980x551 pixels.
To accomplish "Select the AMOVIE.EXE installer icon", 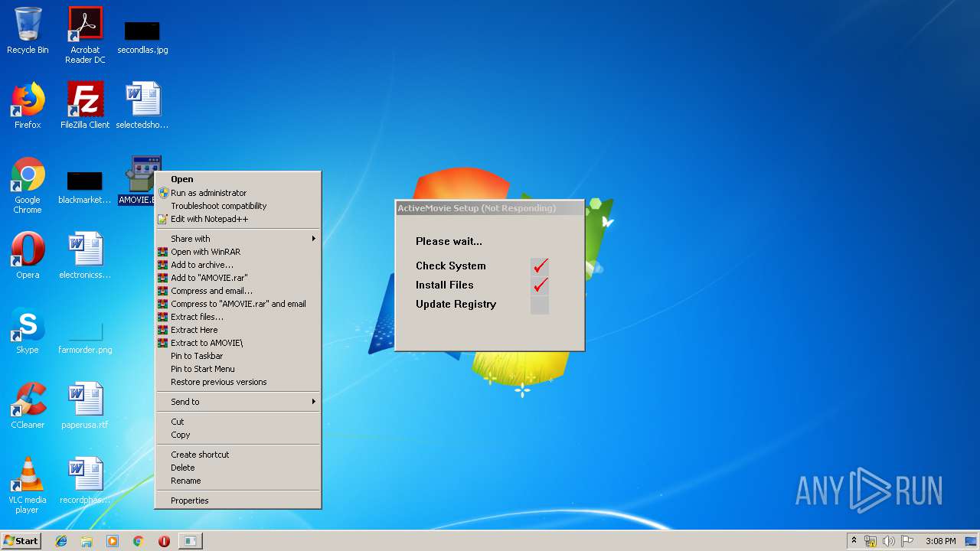I will tap(141, 181).
